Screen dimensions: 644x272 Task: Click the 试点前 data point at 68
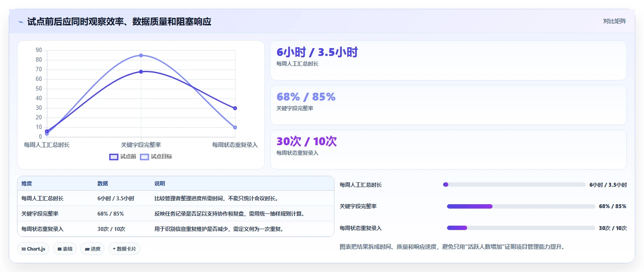point(141,71)
